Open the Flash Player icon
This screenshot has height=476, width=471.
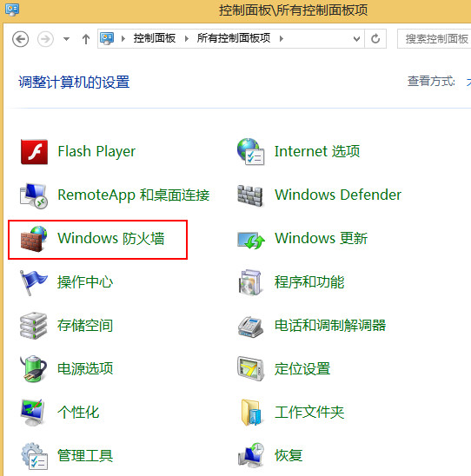[34, 152]
